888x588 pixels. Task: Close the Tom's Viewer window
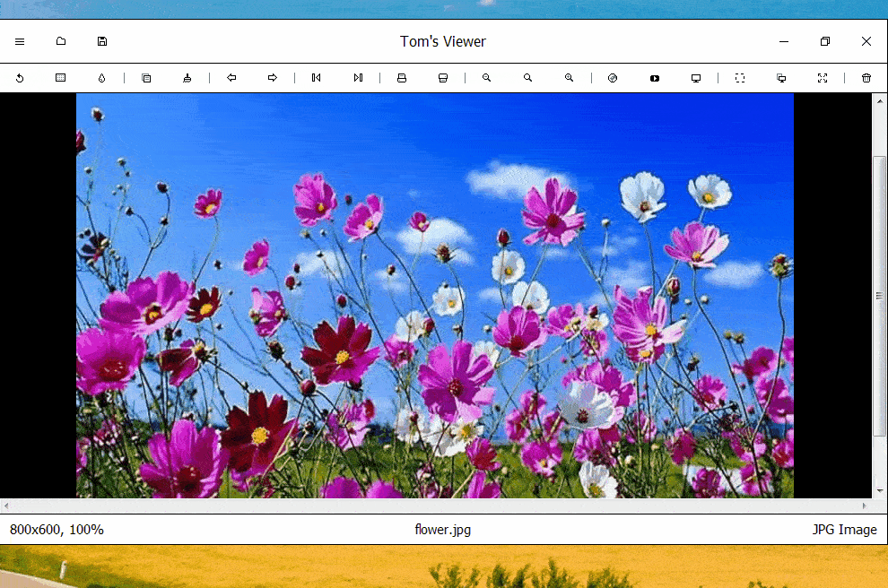(866, 41)
